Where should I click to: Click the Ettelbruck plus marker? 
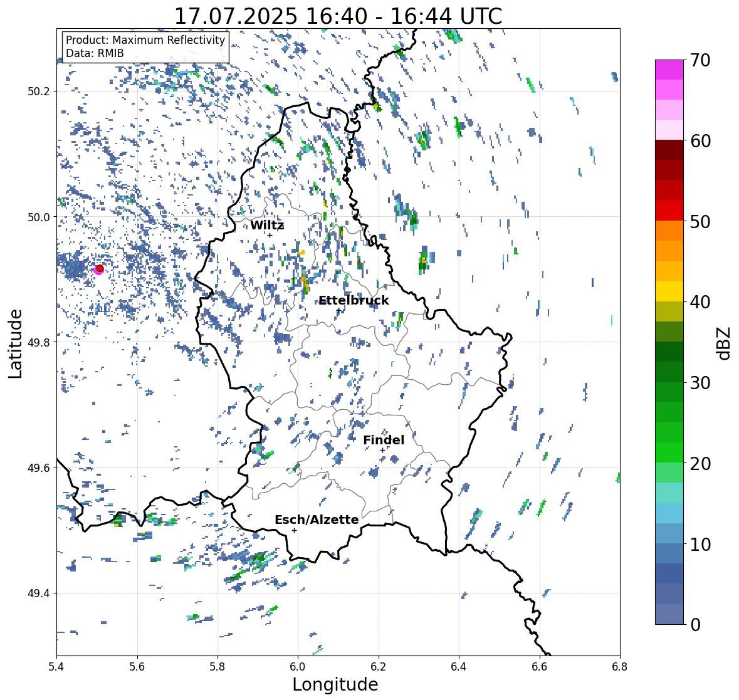pyautogui.click(x=338, y=310)
